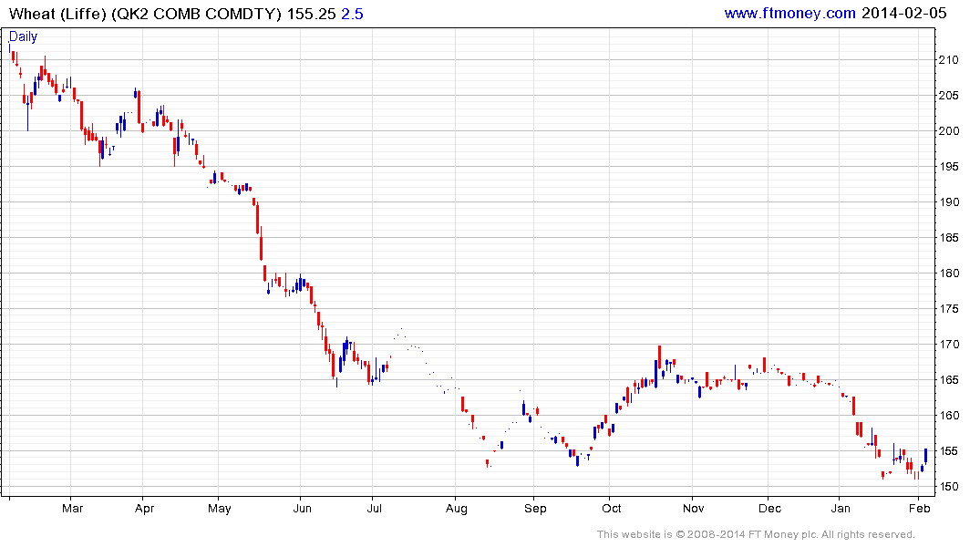Click the 170 price axis label
Image resolution: width=980 pixels, height=547 pixels.
[x=948, y=345]
